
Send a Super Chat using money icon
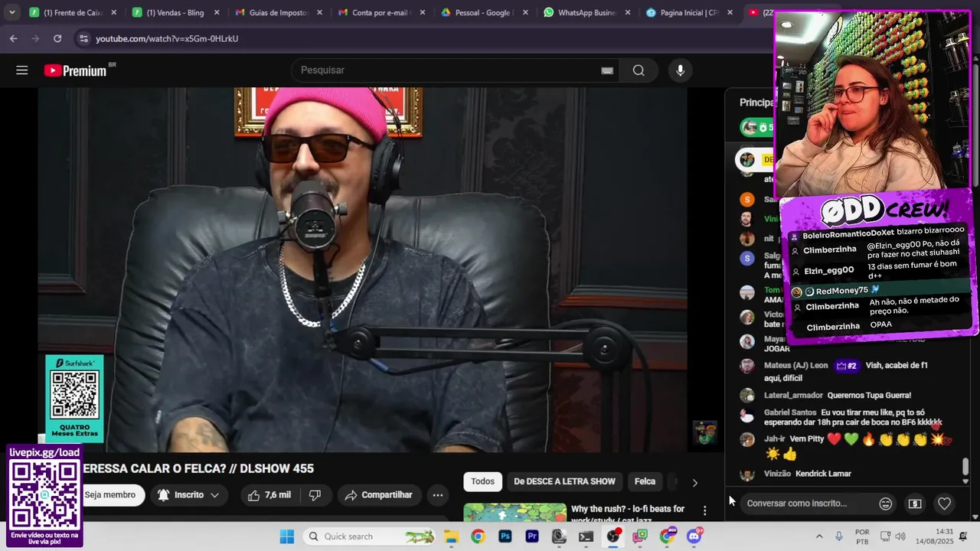coord(915,504)
